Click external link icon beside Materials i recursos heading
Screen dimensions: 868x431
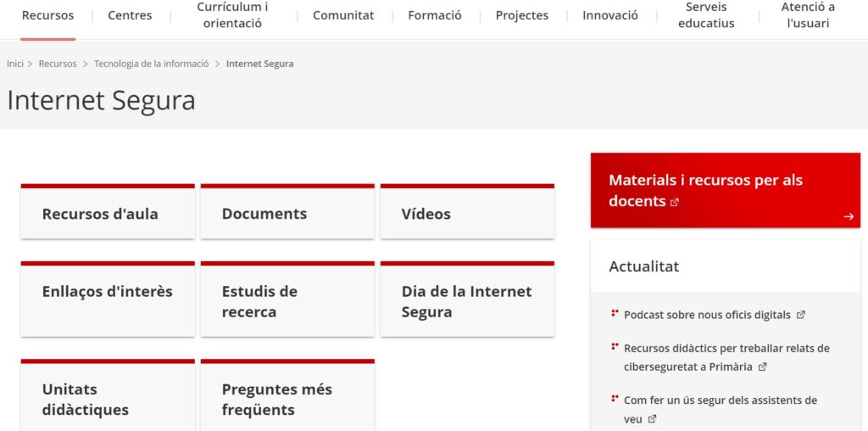(x=675, y=202)
